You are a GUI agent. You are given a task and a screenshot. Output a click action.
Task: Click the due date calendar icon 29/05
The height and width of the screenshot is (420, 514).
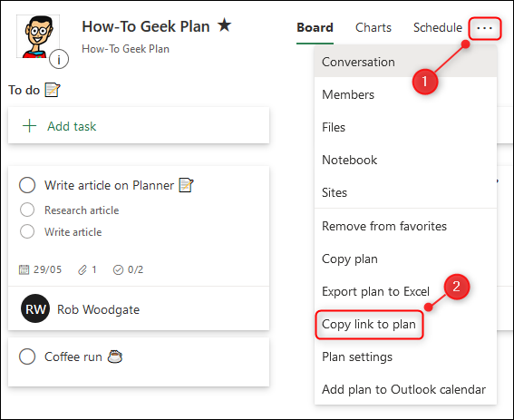point(24,269)
